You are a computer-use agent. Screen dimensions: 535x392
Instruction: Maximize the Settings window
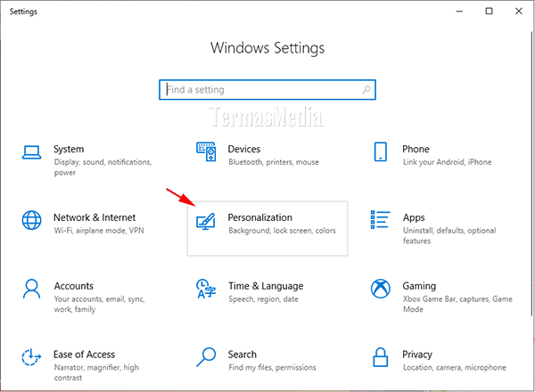[489, 12]
